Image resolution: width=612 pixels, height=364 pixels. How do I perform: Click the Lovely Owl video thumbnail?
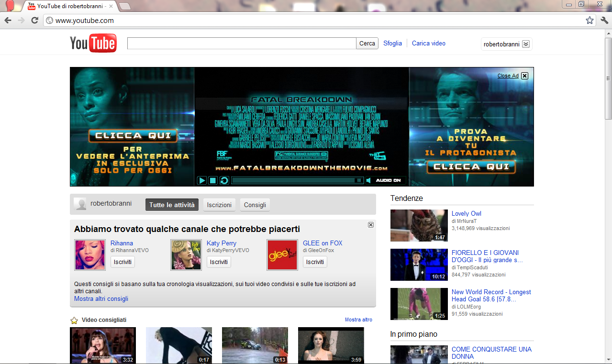pos(419,225)
